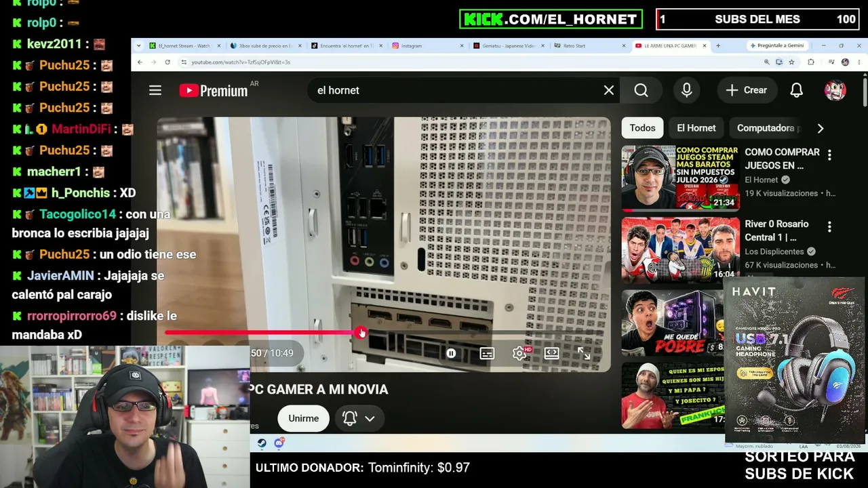The width and height of the screenshot is (868, 488).
Task: Click the install/cast icon in address bar
Action: [779, 62]
